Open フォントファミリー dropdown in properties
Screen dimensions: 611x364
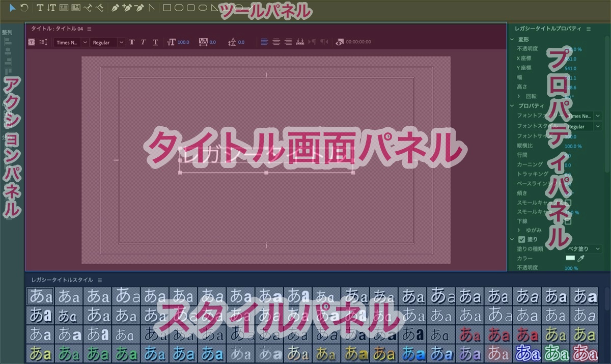[x=584, y=116]
